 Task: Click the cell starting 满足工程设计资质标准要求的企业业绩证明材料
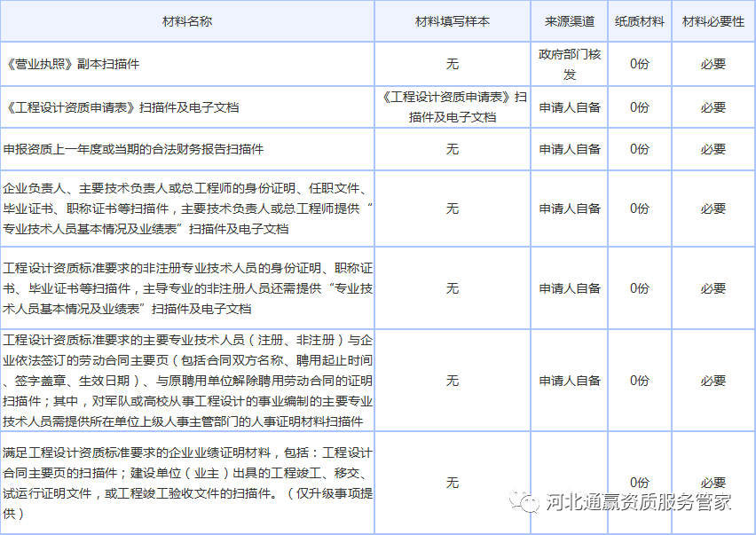[187, 483]
